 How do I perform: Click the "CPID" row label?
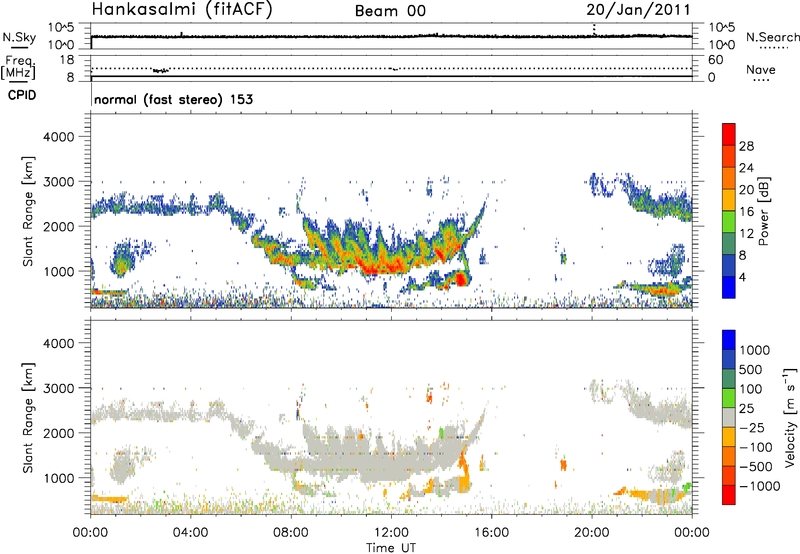(22, 95)
